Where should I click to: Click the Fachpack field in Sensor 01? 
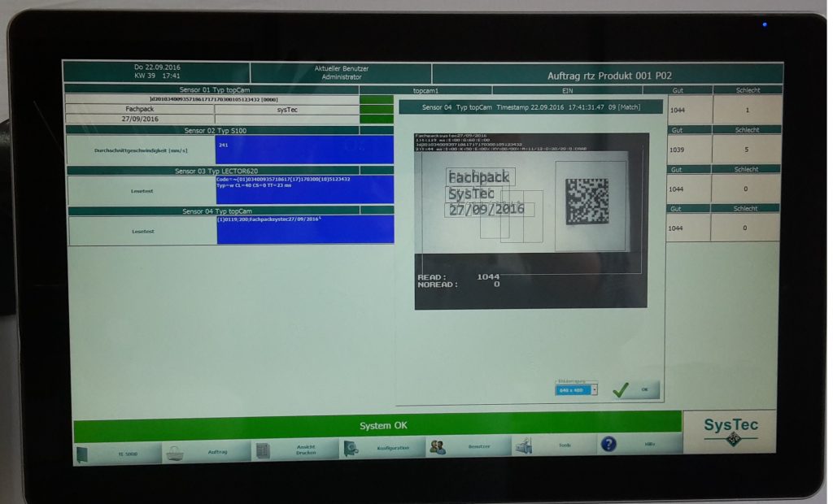point(139,109)
